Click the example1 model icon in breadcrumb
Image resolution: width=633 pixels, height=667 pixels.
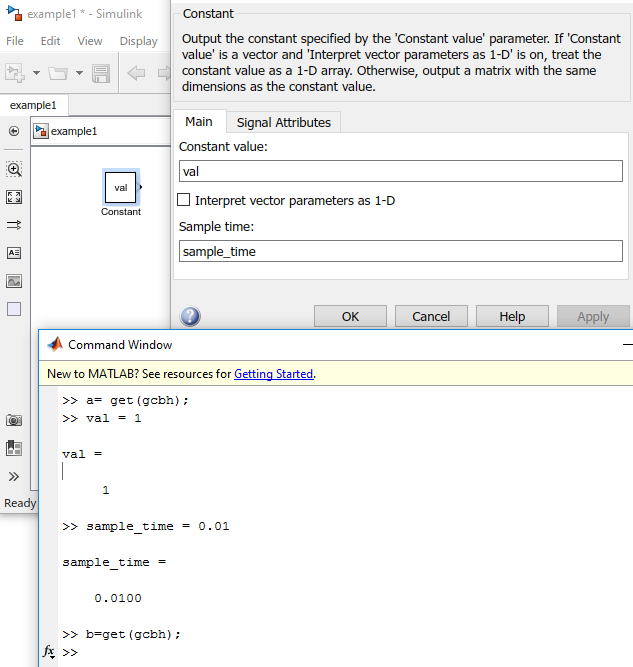point(41,131)
